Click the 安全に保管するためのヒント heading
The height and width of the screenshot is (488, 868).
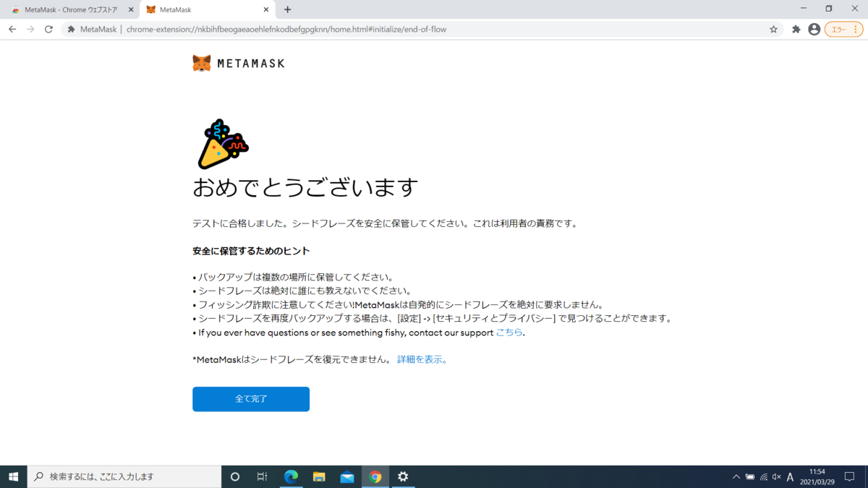[x=251, y=251]
